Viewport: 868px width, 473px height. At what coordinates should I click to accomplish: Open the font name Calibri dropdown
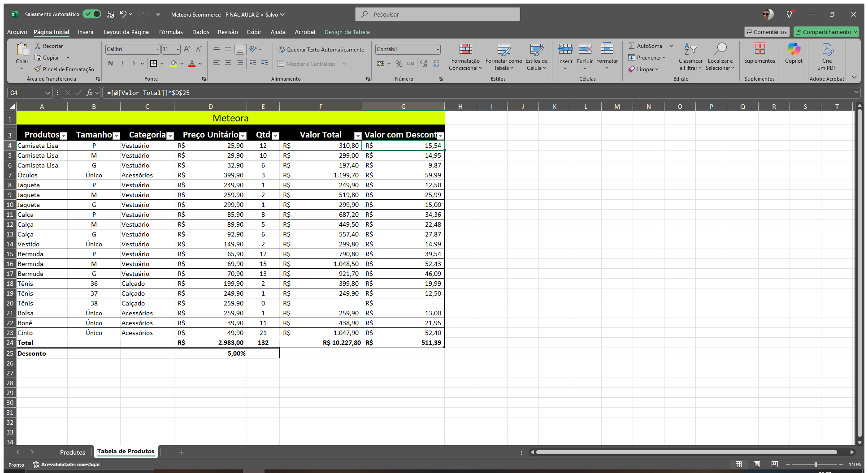coord(157,49)
